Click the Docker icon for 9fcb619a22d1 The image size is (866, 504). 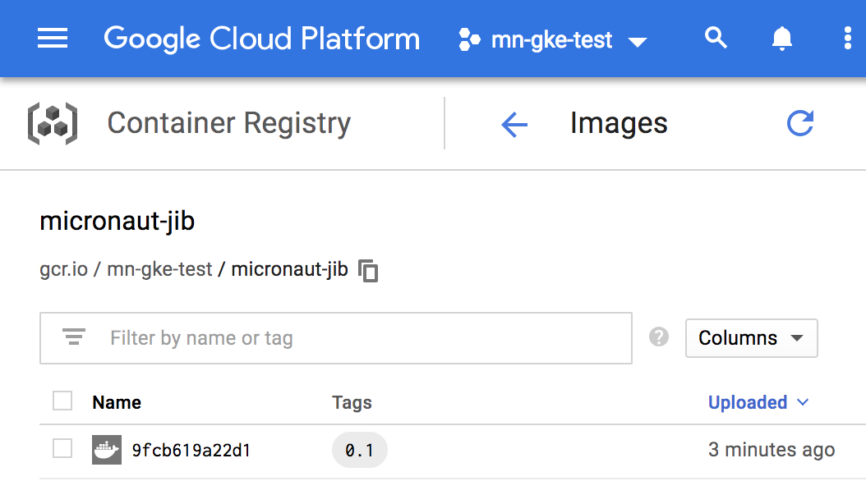(106, 450)
